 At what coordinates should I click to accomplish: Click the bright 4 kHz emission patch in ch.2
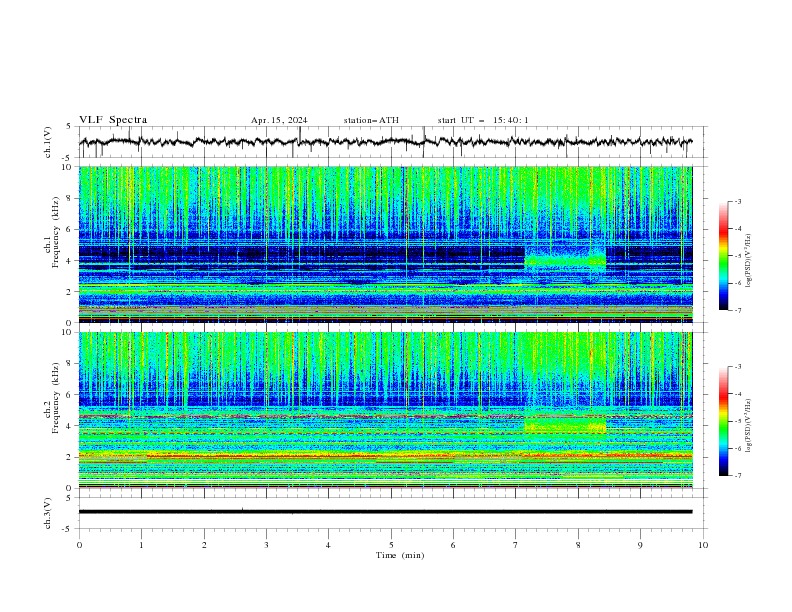(x=565, y=426)
